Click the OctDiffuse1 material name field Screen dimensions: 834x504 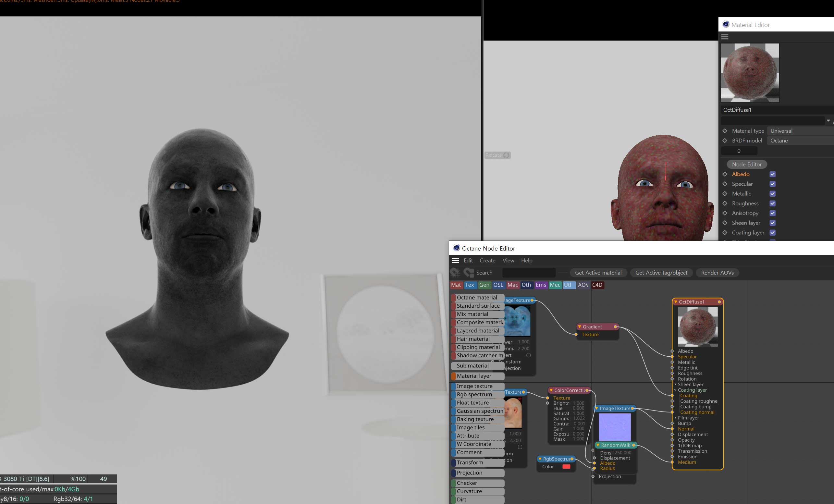777,110
